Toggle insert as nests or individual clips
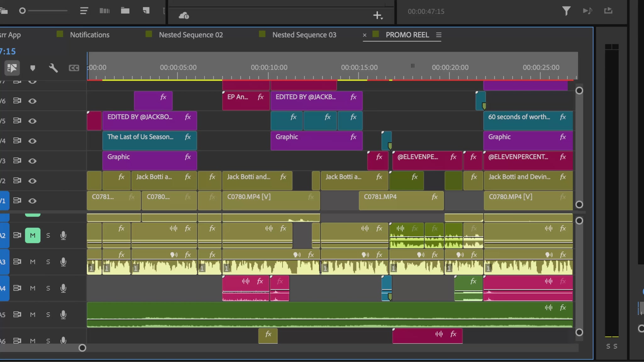Viewport: 644px width, 362px height. point(12,68)
